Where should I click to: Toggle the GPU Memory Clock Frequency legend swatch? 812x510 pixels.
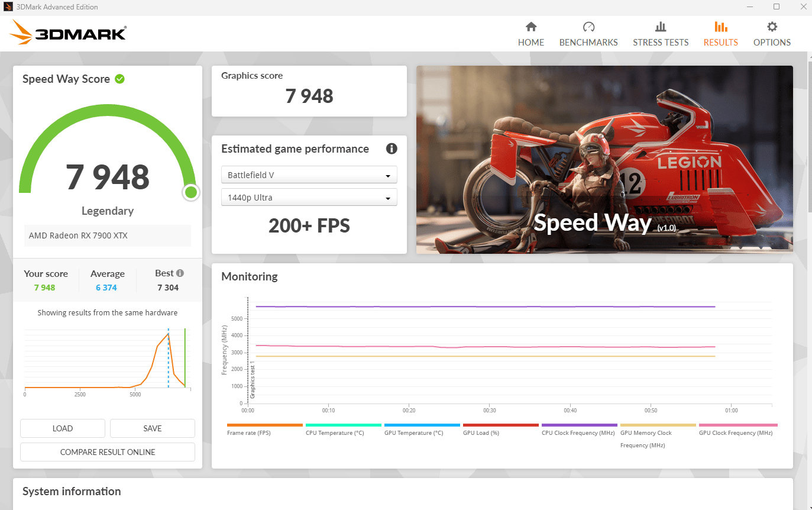coord(658,425)
